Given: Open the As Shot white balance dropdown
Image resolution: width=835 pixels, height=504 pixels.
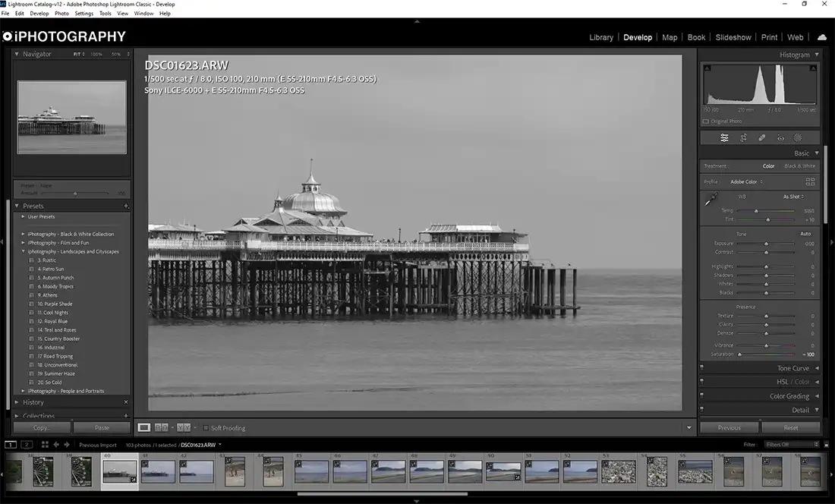Looking at the screenshot, I should tap(792, 196).
